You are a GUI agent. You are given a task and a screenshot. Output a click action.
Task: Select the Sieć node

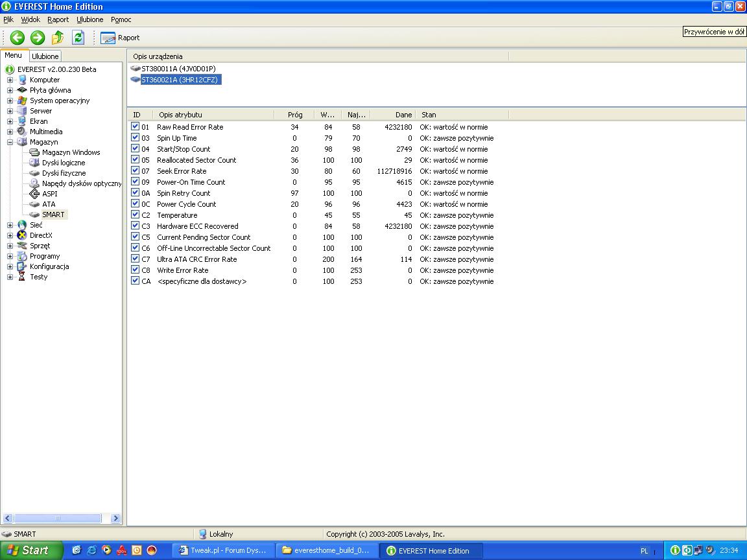click(x=36, y=226)
